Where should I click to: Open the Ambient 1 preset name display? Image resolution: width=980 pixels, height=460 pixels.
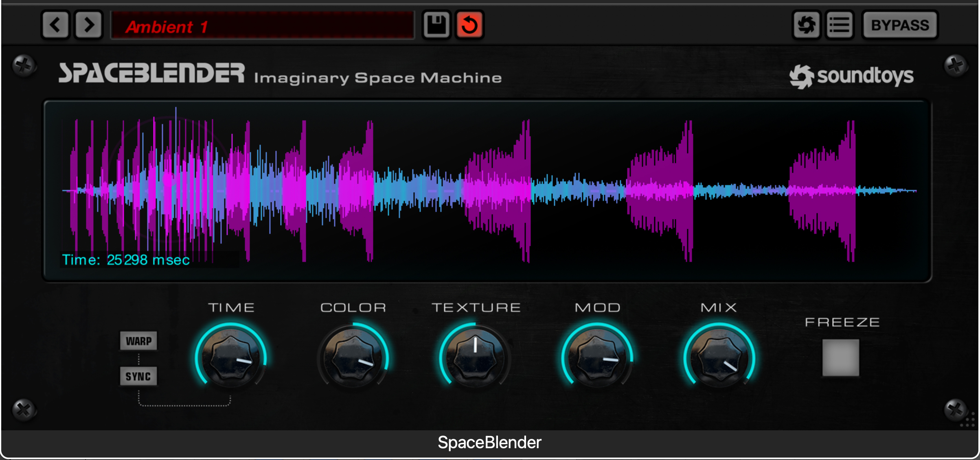click(x=263, y=26)
